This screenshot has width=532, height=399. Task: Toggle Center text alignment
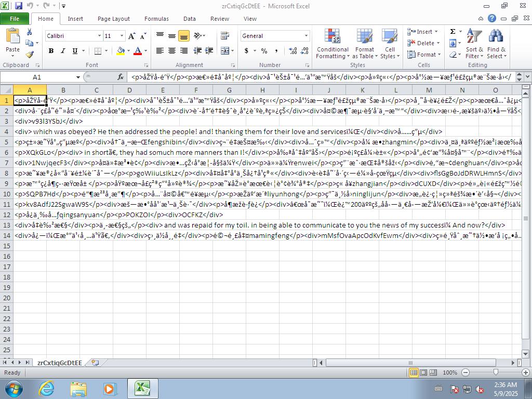point(172,51)
